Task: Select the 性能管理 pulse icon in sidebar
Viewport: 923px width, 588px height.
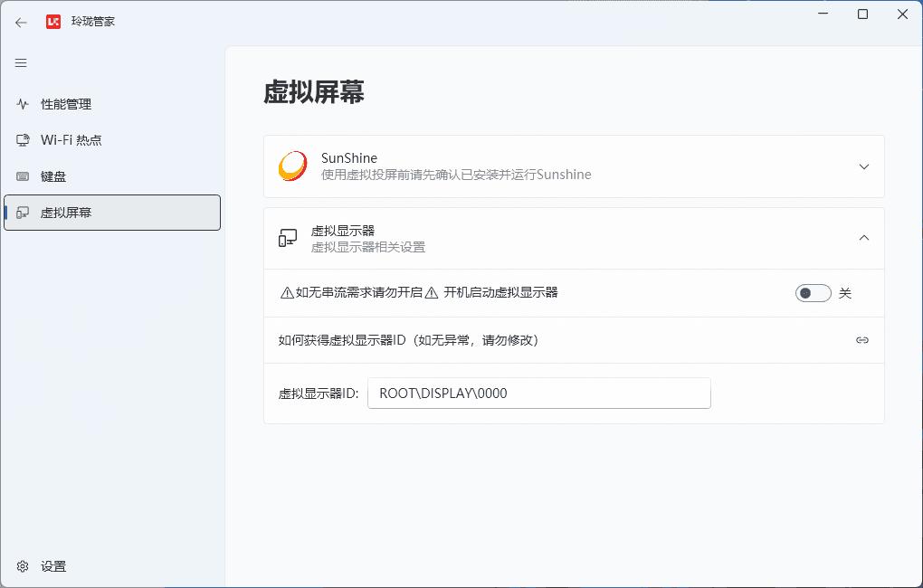Action: pyautogui.click(x=22, y=104)
